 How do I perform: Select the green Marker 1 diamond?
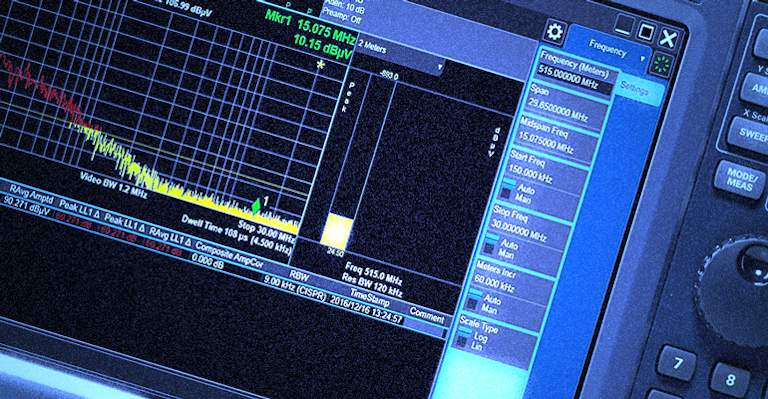click(x=256, y=206)
